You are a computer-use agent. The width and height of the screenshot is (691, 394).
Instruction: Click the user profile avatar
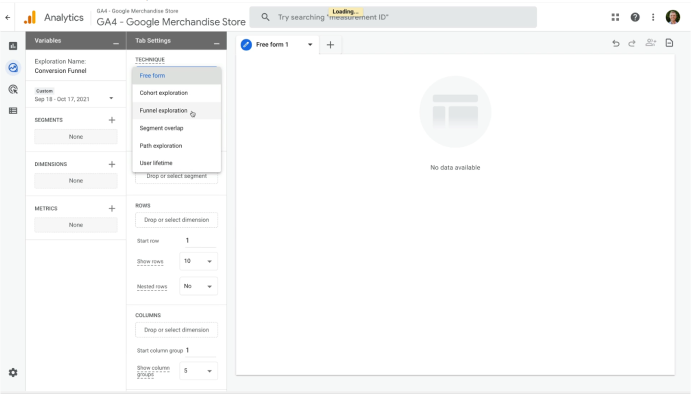pos(672,17)
